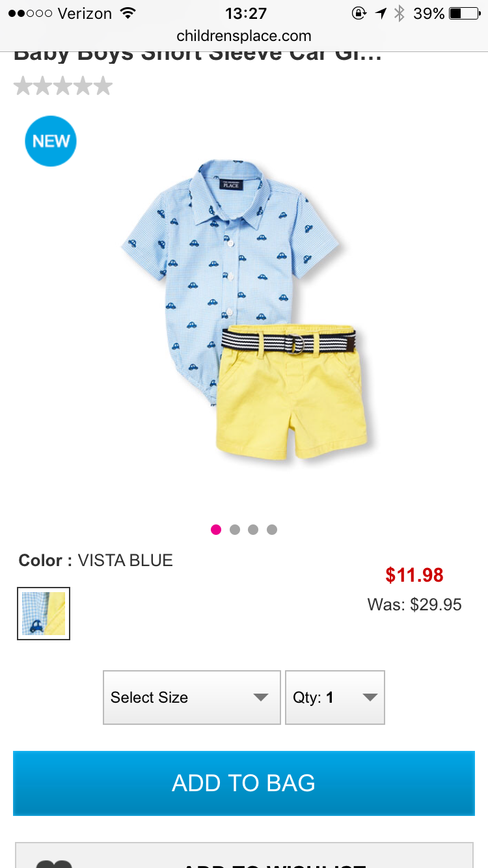Select the third image carousel dot

point(253,530)
